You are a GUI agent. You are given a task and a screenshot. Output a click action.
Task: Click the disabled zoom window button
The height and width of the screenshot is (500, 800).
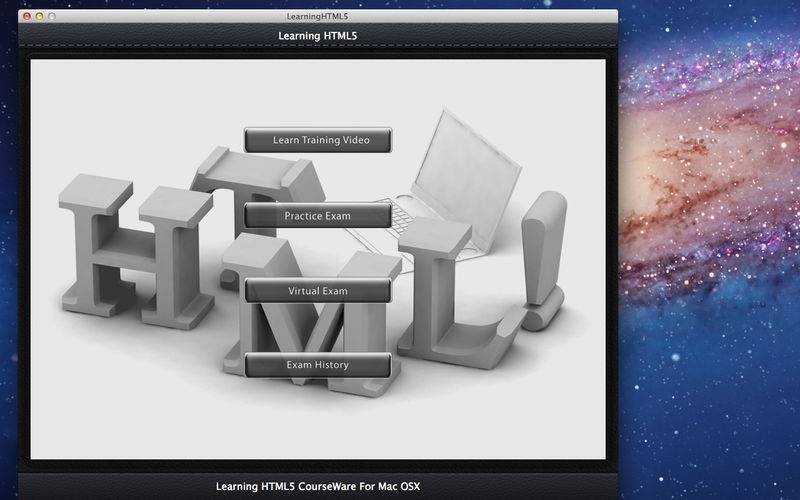point(52,16)
